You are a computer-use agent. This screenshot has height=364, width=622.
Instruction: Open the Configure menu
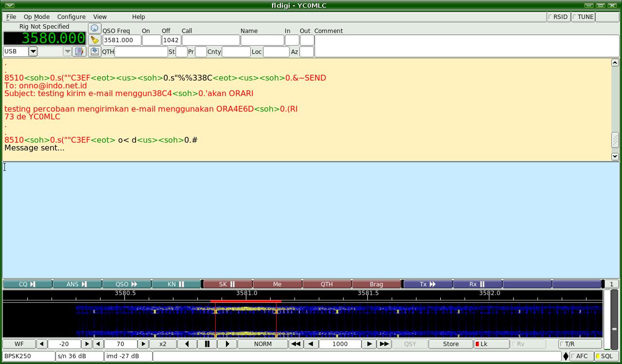pos(71,17)
